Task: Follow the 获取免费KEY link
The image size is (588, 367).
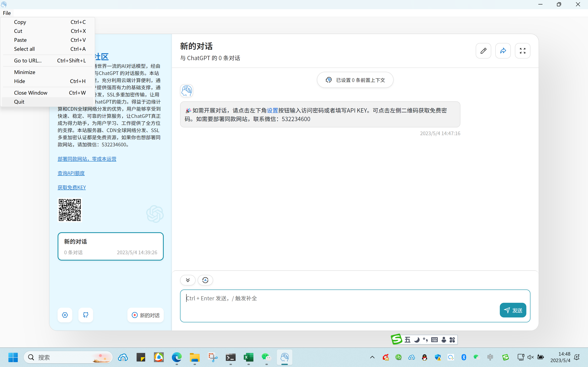Action: click(72, 187)
